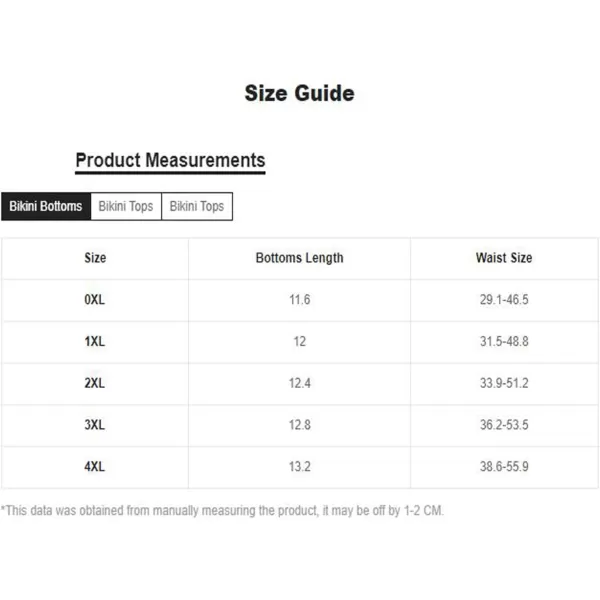This screenshot has width=600, height=600.
Task: Click the 31.5-48.8 waist size value
Action: coord(504,341)
